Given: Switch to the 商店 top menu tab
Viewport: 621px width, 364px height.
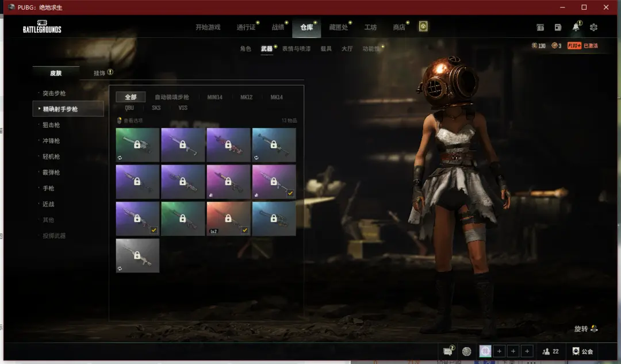Looking at the screenshot, I should [399, 28].
